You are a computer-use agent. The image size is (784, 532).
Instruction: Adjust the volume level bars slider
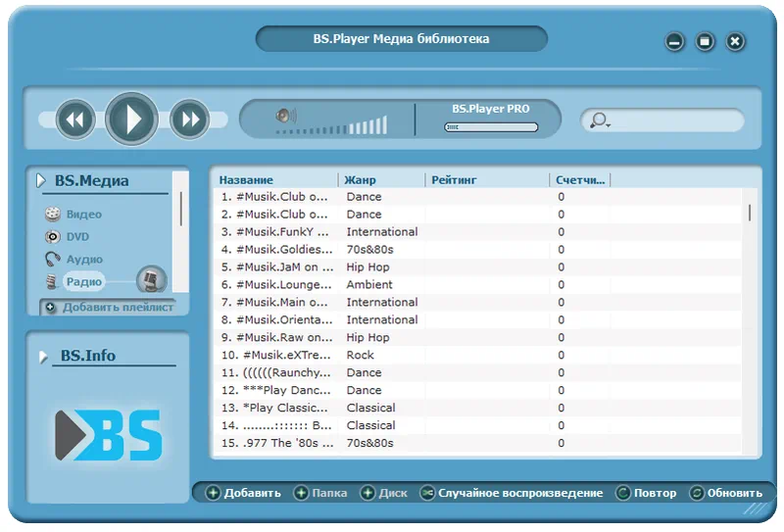[331, 125]
